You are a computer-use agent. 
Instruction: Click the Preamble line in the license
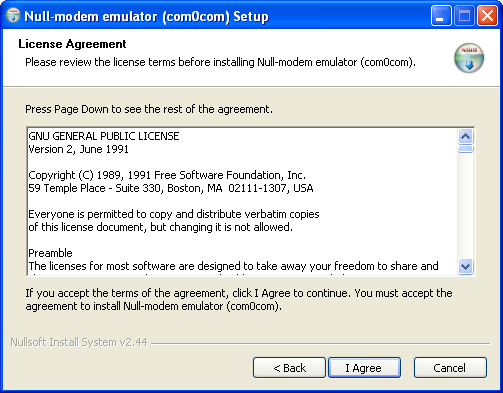(50, 253)
